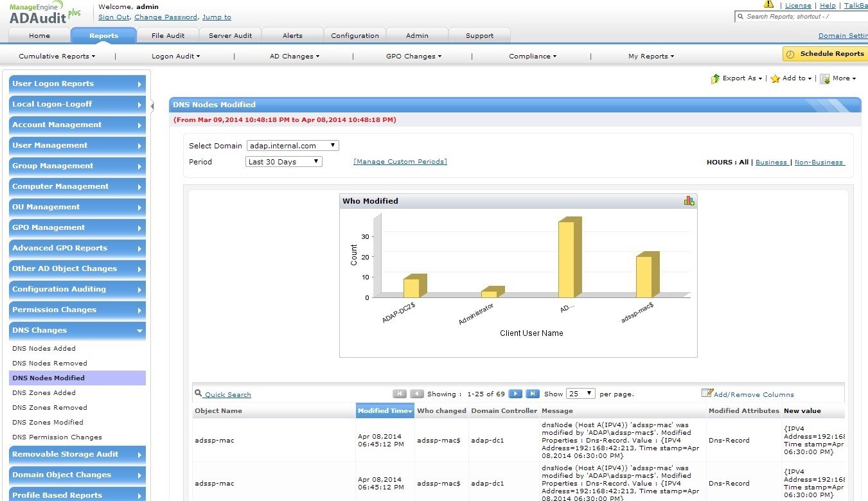Screen dimensions: 868x501
Task: Click in the Search Reports field
Action: coord(803,17)
